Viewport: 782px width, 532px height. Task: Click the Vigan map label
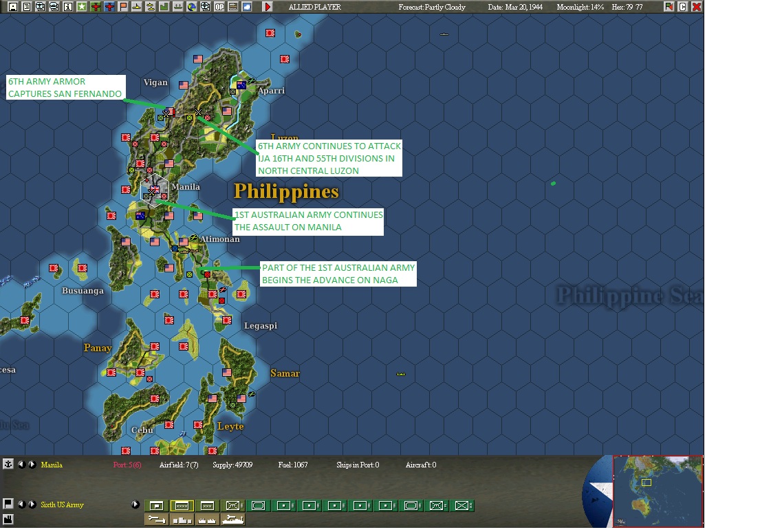click(x=155, y=82)
